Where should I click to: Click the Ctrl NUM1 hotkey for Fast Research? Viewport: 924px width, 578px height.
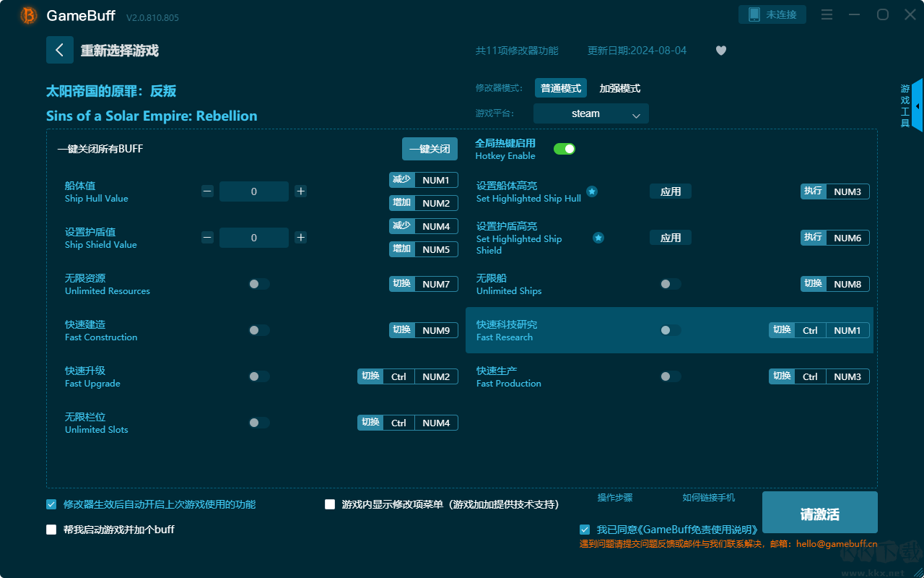click(x=819, y=330)
